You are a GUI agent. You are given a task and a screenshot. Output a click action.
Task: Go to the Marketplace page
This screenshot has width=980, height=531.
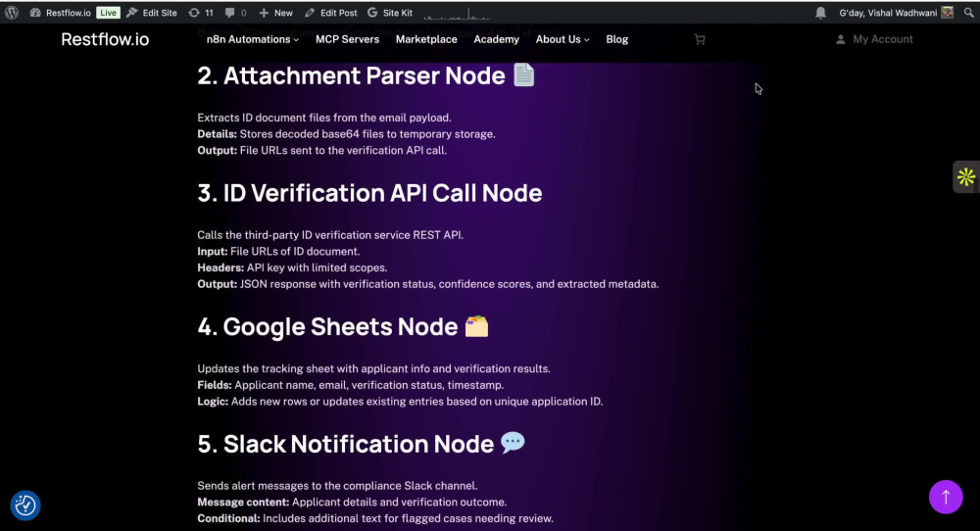pyautogui.click(x=426, y=39)
